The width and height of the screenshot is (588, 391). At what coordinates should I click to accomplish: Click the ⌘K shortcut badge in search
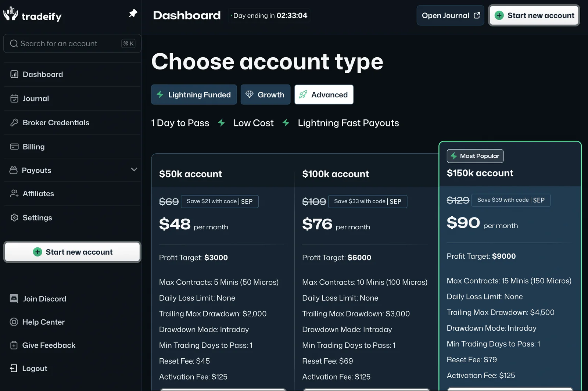(x=129, y=43)
